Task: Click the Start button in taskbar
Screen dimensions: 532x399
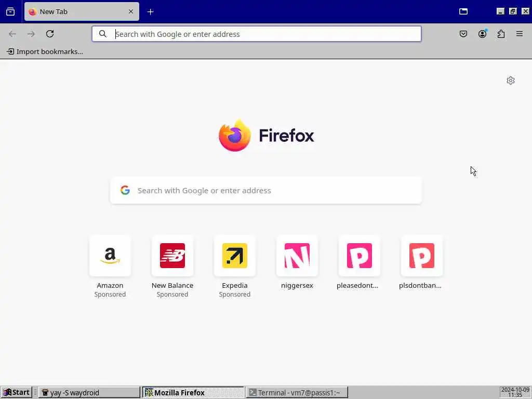Action: 16,393
